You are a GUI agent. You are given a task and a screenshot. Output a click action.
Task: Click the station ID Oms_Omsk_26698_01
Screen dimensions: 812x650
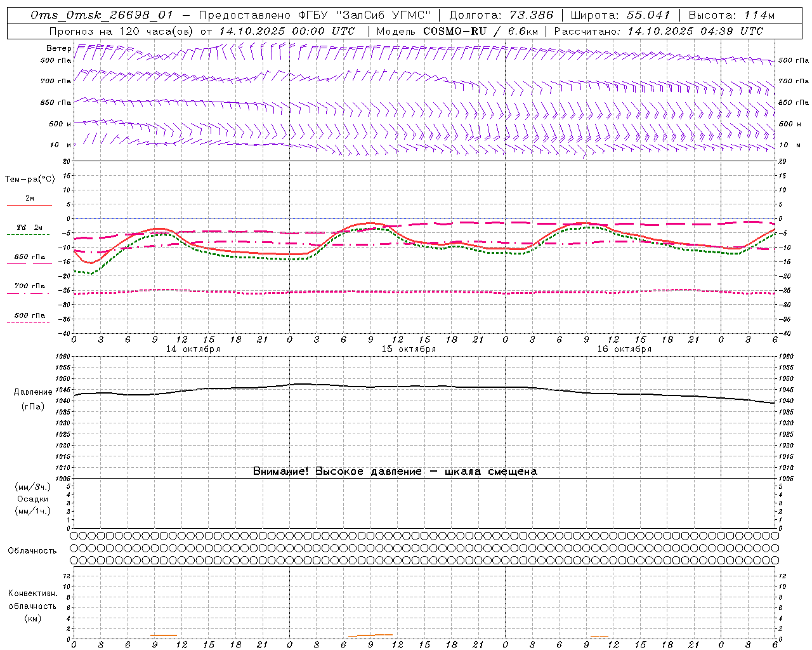pyautogui.click(x=101, y=15)
